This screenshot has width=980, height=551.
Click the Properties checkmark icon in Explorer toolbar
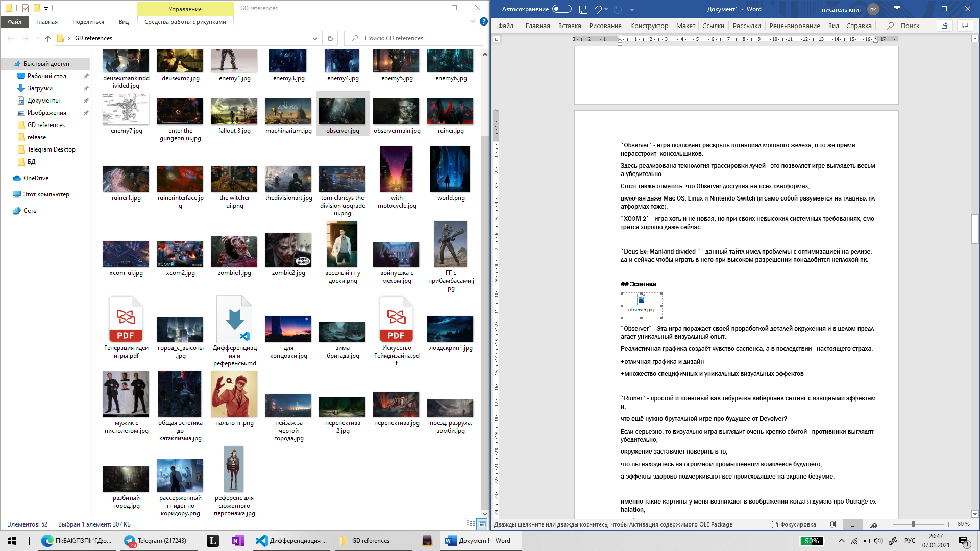tap(26, 8)
